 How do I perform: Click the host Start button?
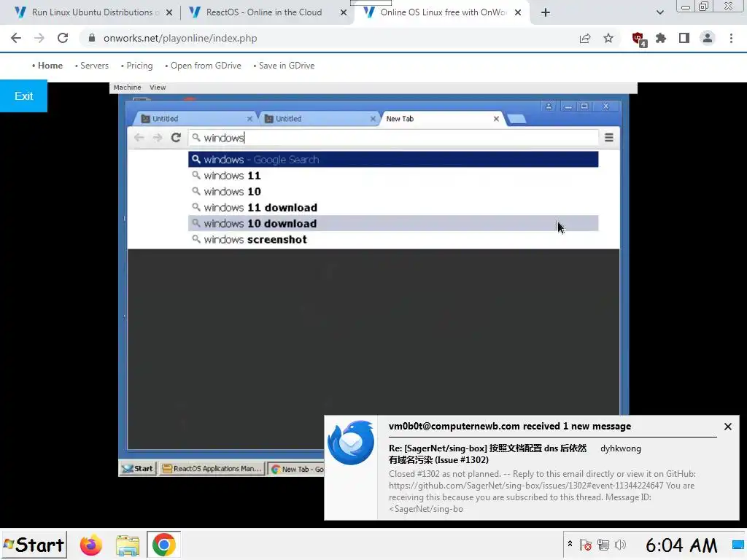click(x=34, y=545)
